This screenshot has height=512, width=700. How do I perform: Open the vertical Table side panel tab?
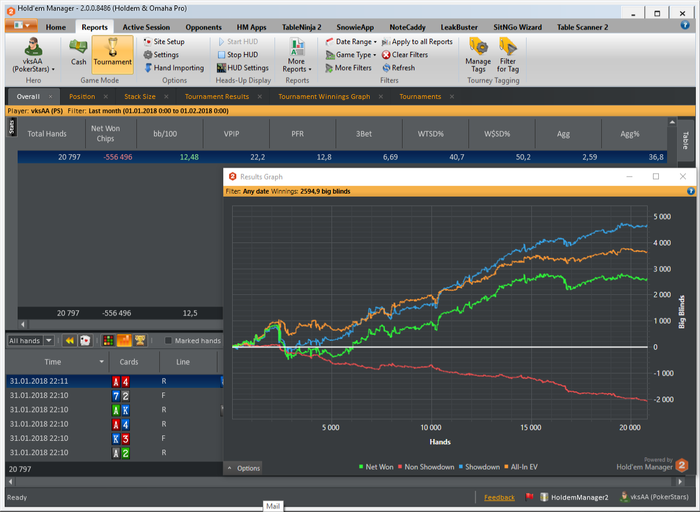(685, 139)
